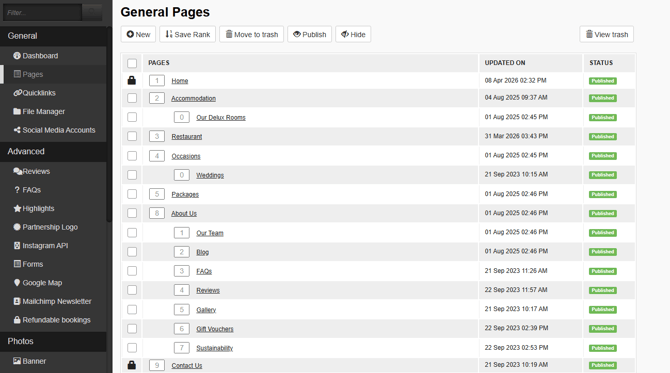This screenshot has width=670, height=373.
Task: Click the Published badge on Reviews row
Action: click(x=602, y=290)
